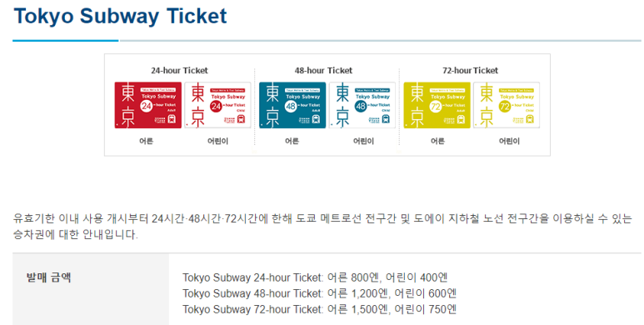Screen dimensions: 644x325
Task: Click the Tokyo Subway Ticket page heading
Action: [120, 17]
